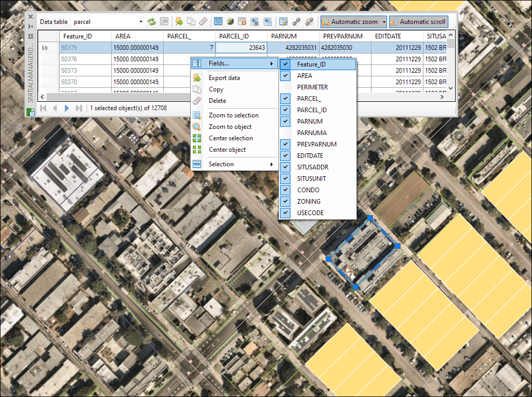
Task: Enable the PERIMETER field
Action: (x=317, y=87)
